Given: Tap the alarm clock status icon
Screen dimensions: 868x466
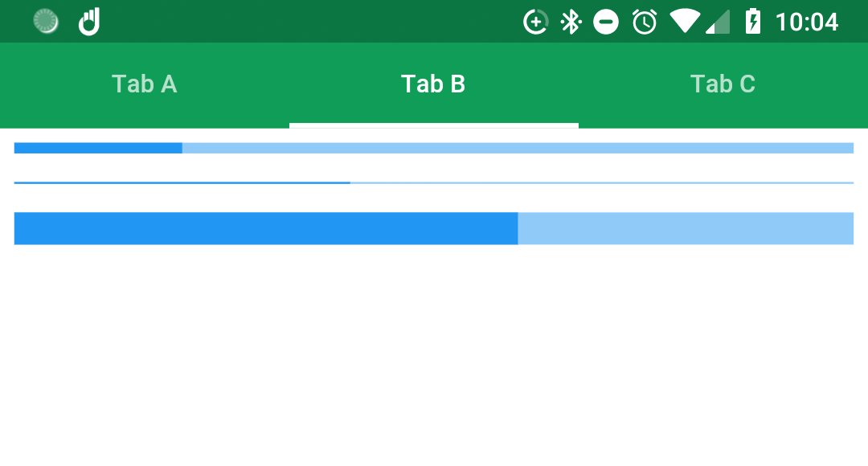Looking at the screenshot, I should point(645,22).
